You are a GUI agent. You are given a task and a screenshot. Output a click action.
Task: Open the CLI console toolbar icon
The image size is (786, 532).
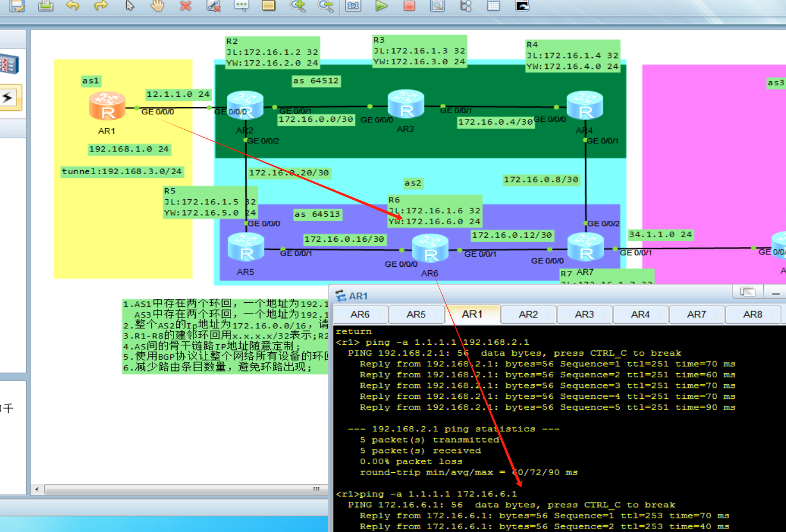(522, 6)
